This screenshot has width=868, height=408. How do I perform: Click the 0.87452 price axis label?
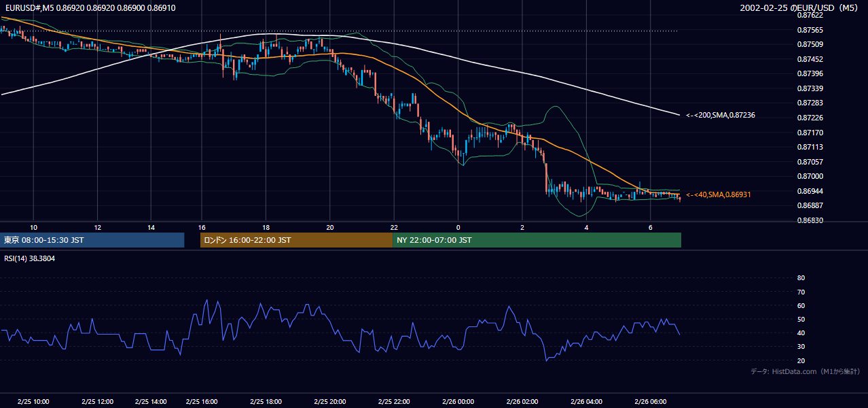coord(810,59)
